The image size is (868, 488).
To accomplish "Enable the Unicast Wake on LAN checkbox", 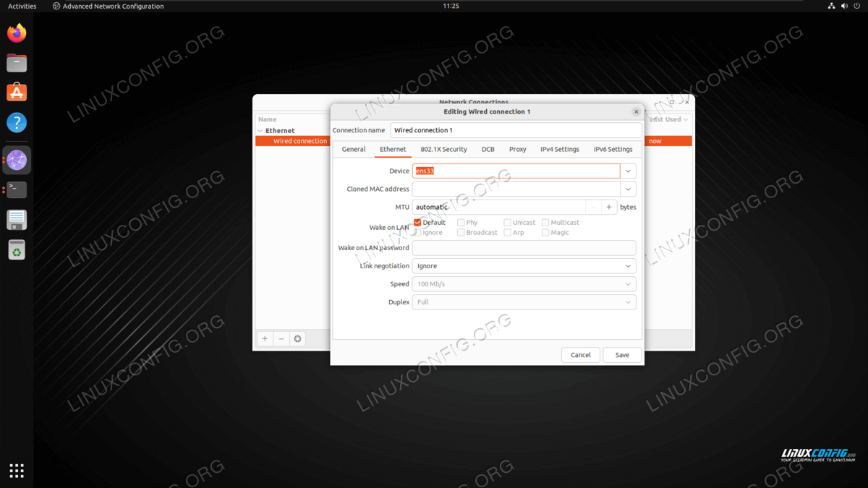I will [x=507, y=223].
